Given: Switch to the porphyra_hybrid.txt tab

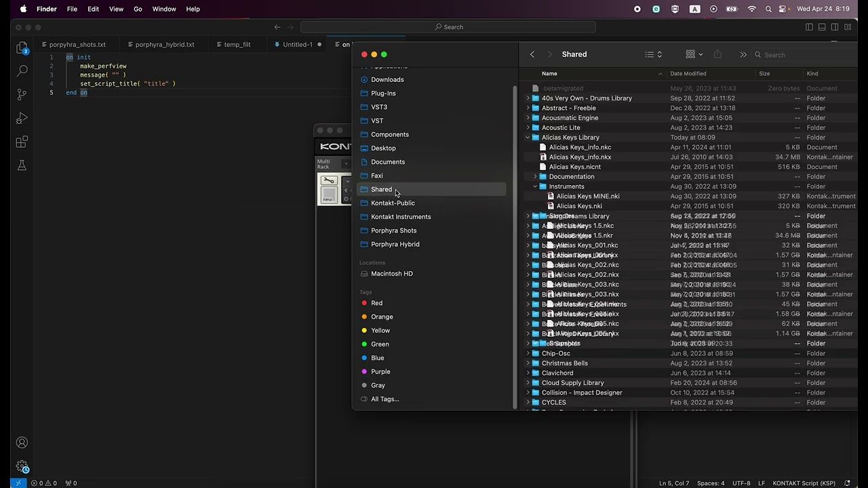Looking at the screenshot, I should coord(165,45).
